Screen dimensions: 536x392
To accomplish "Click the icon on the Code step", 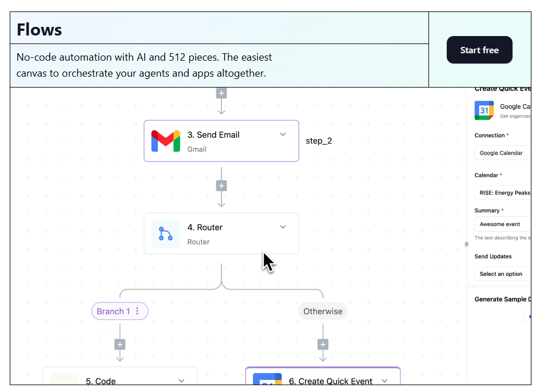I will [x=63, y=379].
